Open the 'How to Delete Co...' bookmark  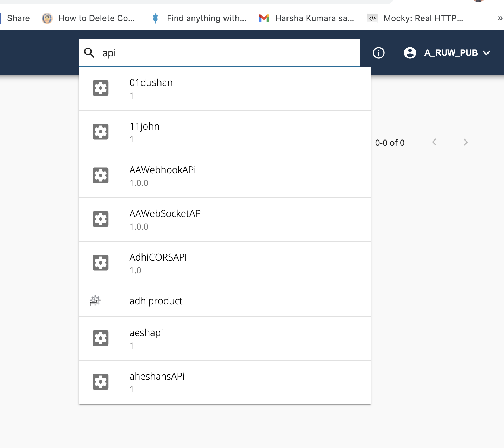[x=90, y=18]
